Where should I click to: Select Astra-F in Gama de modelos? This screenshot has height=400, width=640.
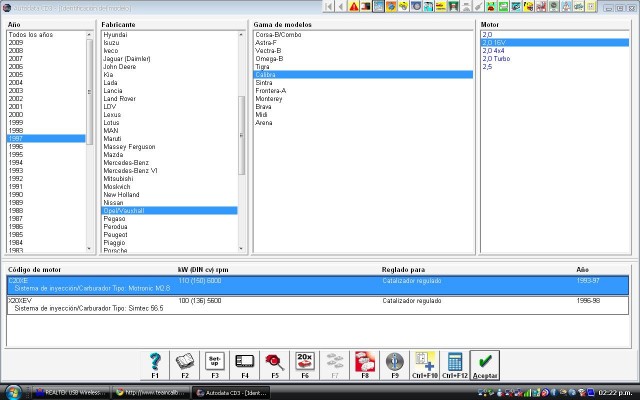click(363, 42)
